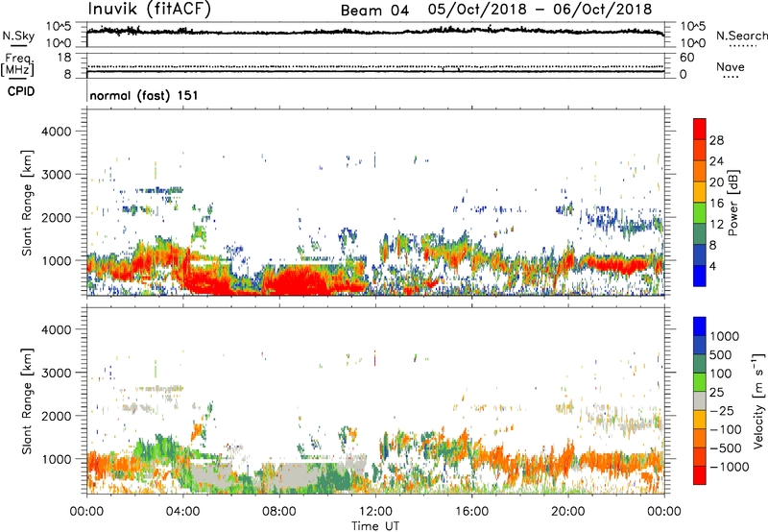This screenshot has width=768, height=532.
Task: Click the 'CPID' label
Action: click(x=21, y=91)
